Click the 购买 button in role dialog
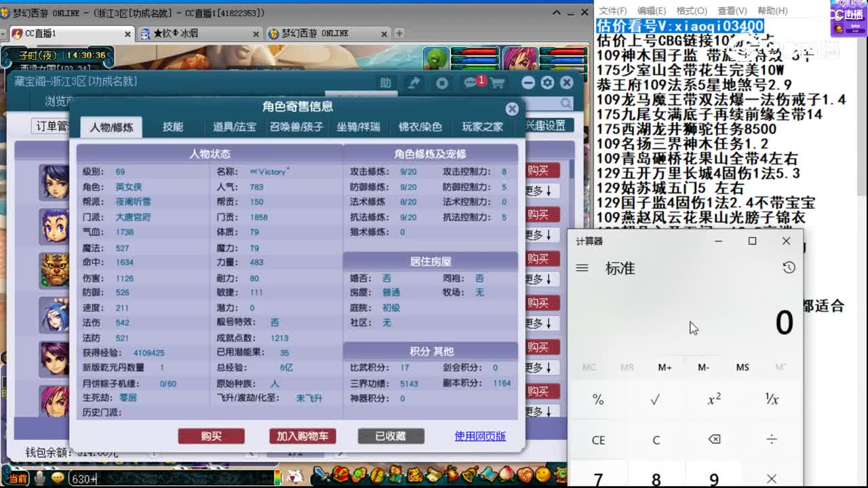This screenshot has height=488, width=868. tap(211, 436)
